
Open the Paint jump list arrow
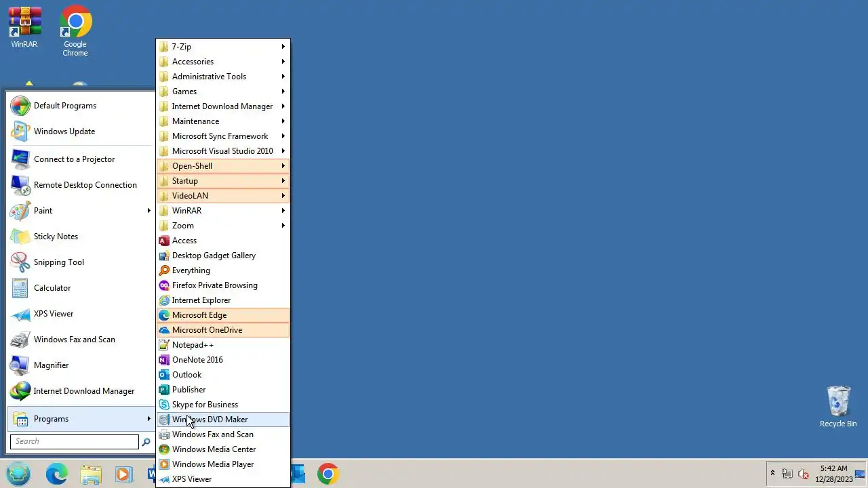pos(149,211)
